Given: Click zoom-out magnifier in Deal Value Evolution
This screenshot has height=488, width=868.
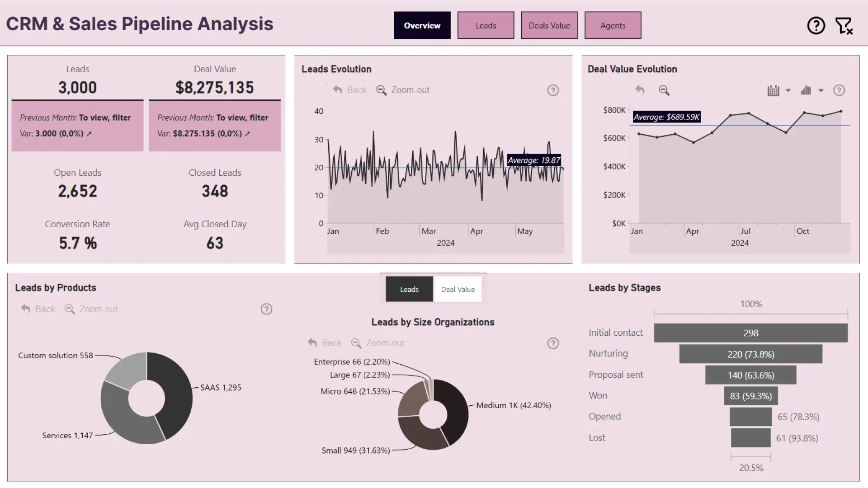Looking at the screenshot, I should tap(664, 90).
